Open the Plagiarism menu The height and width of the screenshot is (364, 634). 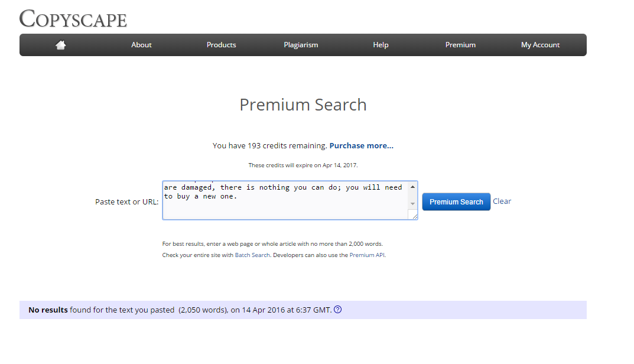point(301,45)
